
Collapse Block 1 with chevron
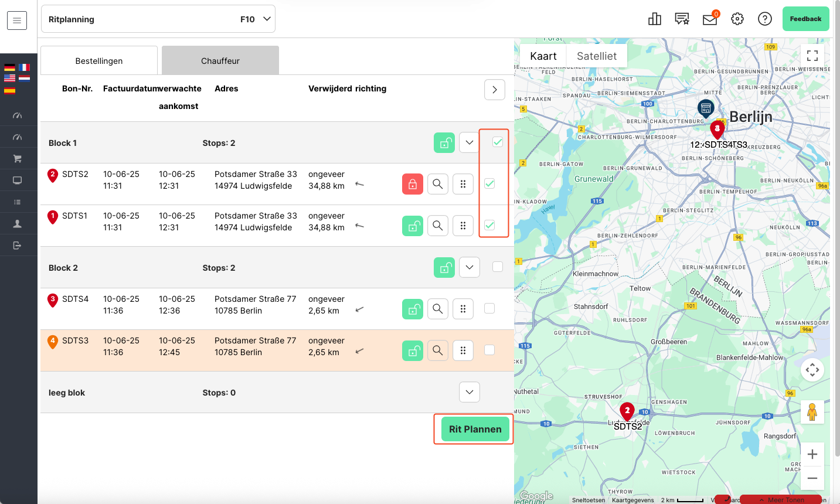tap(470, 142)
